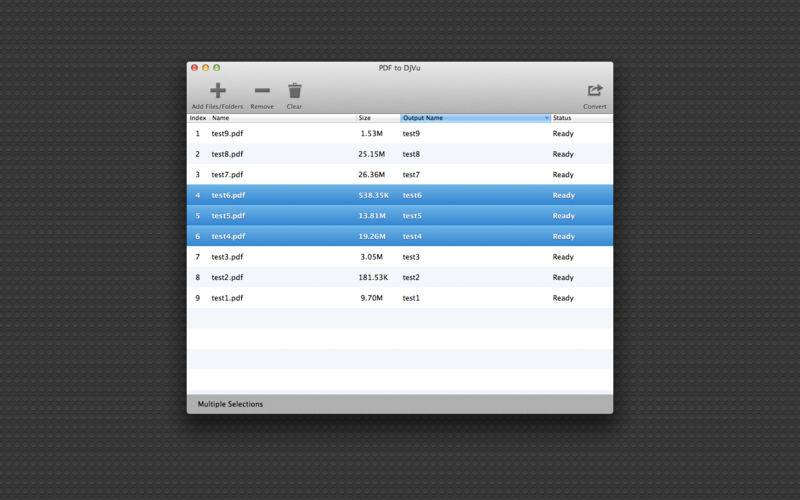The height and width of the screenshot is (500, 800).
Task: Click the 13.81M size cell
Action: (x=372, y=216)
